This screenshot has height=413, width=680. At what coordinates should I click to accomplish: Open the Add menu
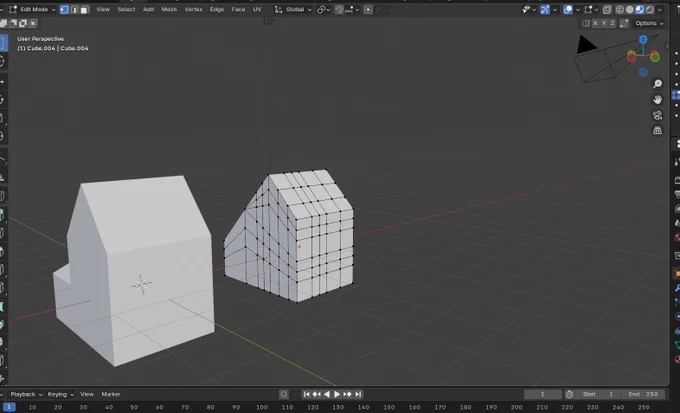pos(148,9)
